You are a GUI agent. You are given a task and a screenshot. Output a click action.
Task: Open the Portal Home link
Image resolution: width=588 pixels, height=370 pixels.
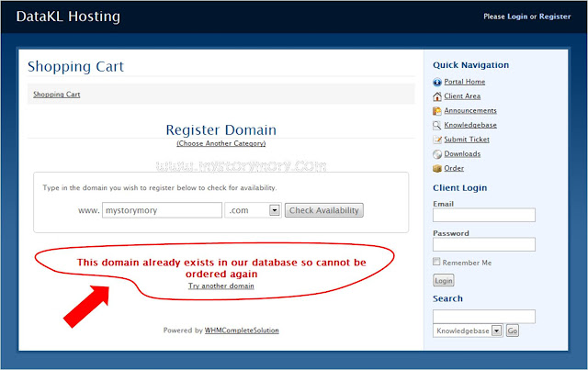pyautogui.click(x=464, y=82)
